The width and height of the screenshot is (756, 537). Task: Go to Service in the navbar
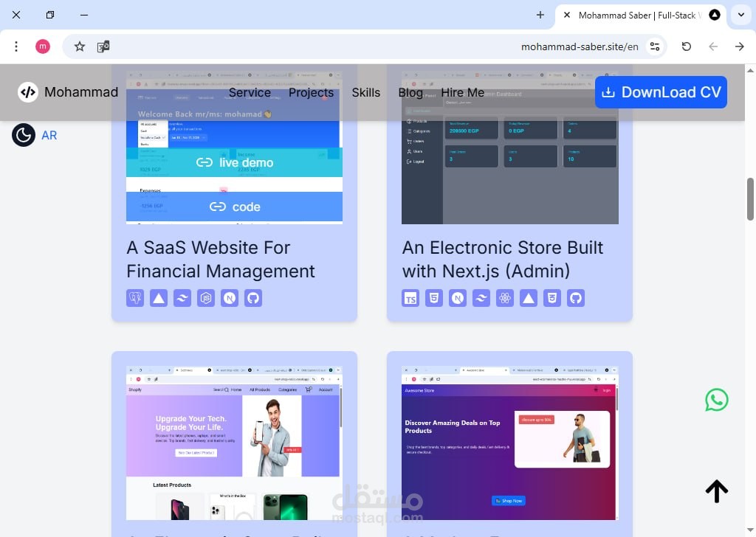point(250,92)
